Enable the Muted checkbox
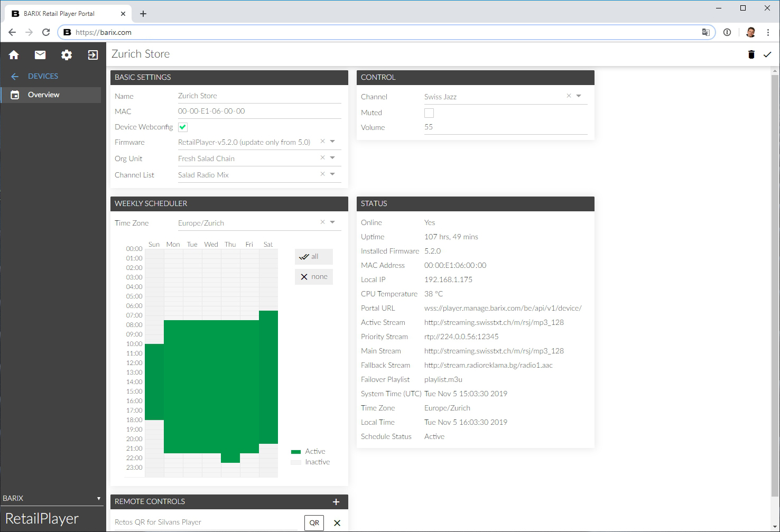Screen dimensions: 780x532 point(429,113)
